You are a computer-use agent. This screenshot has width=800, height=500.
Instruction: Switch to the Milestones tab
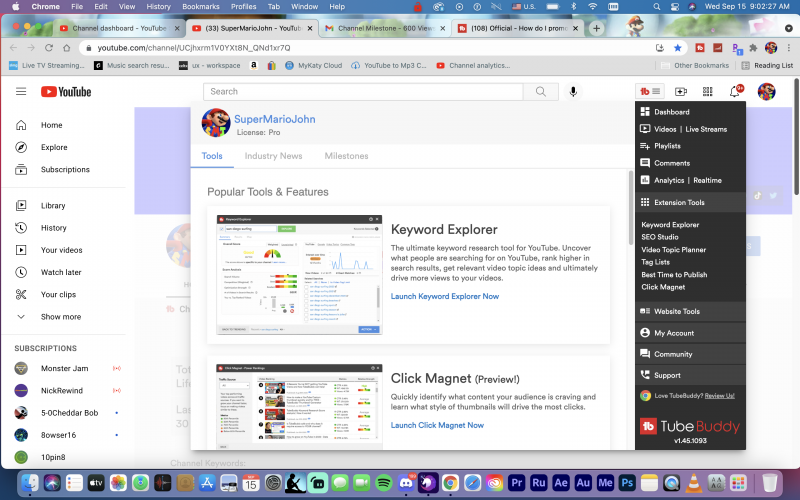pos(346,156)
